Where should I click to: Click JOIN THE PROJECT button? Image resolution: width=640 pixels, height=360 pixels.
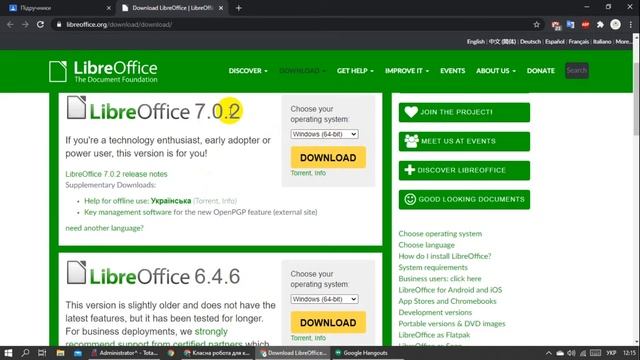pyautogui.click(x=464, y=112)
